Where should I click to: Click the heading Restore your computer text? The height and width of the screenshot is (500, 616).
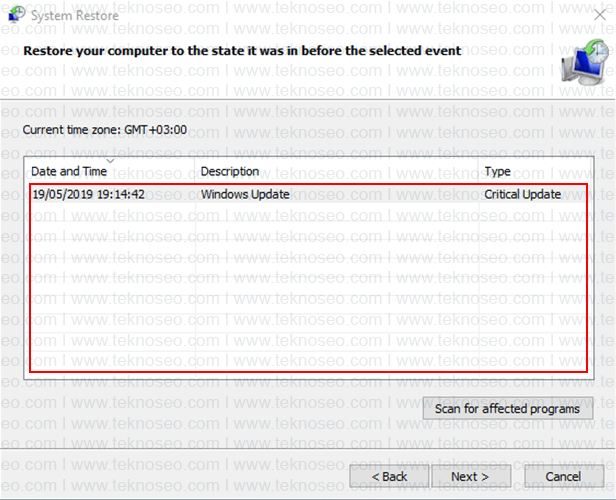coord(242,51)
